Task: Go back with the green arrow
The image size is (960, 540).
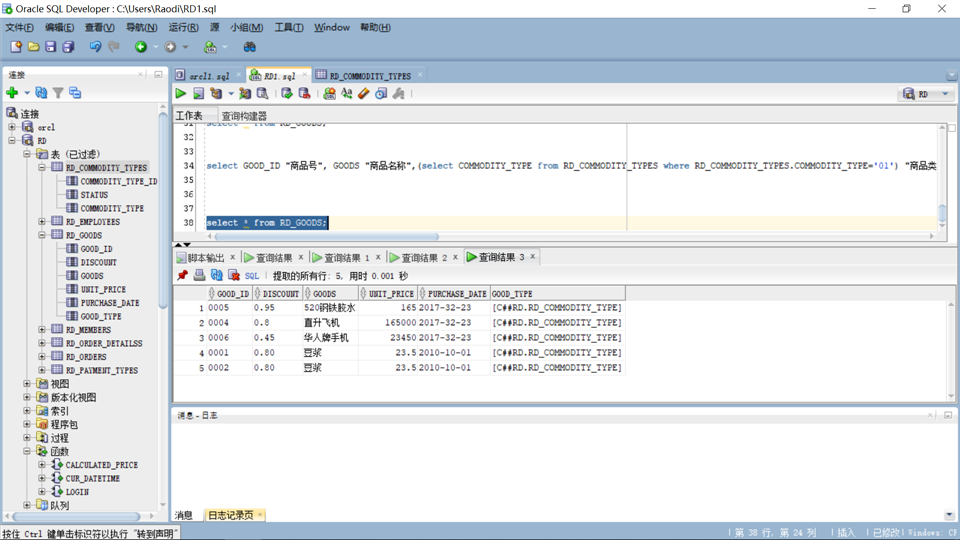Action: point(141,47)
